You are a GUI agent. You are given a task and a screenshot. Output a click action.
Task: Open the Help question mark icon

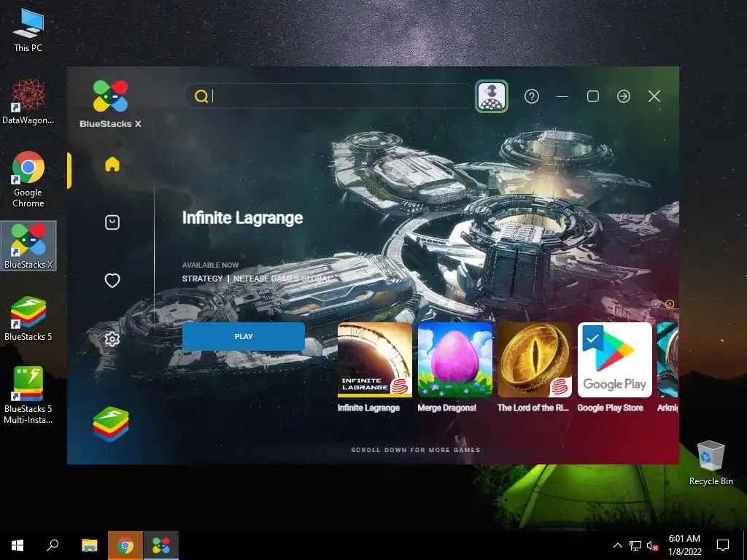pos(532,96)
